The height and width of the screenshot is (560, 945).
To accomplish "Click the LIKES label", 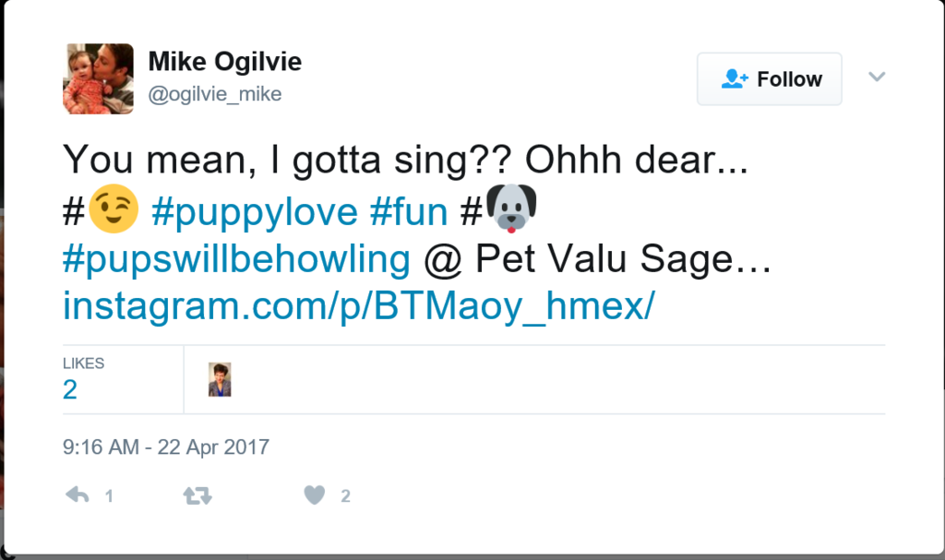I will [83, 363].
